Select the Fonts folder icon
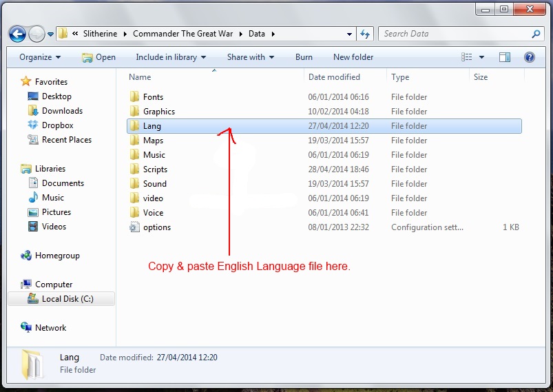 (x=134, y=96)
